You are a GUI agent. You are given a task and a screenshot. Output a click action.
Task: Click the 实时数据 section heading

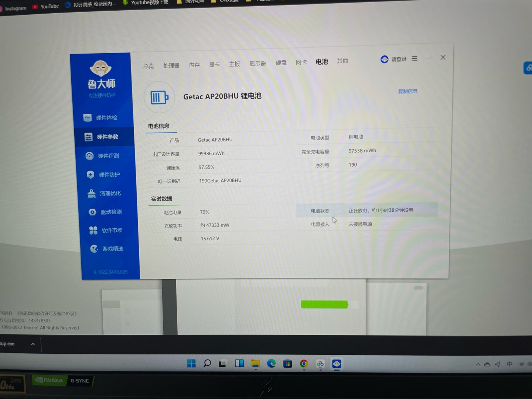(x=161, y=199)
